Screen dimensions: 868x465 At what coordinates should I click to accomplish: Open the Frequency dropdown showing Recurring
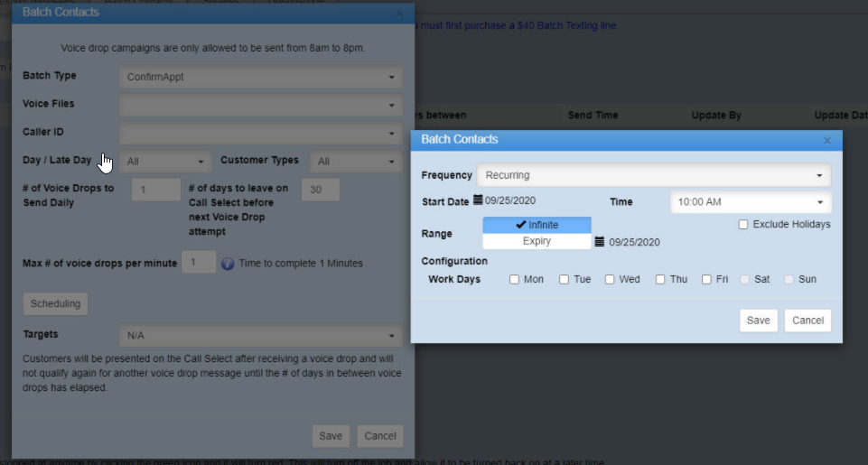click(x=655, y=175)
